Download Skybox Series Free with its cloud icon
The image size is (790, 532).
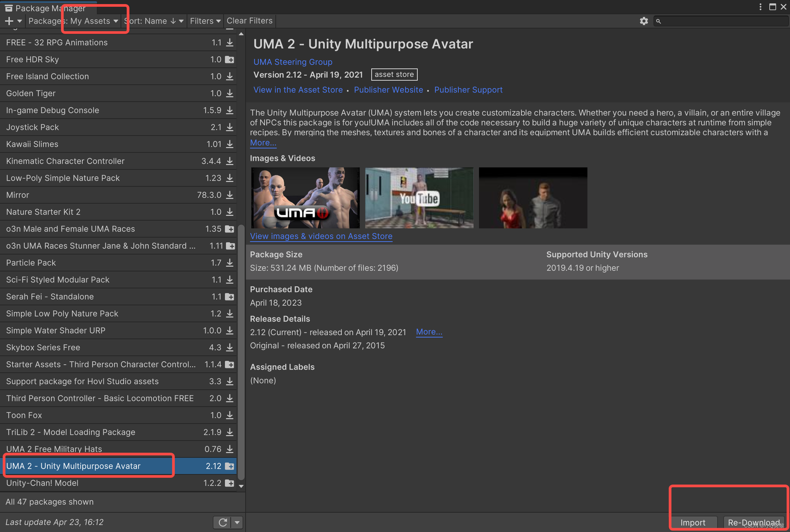[230, 347]
